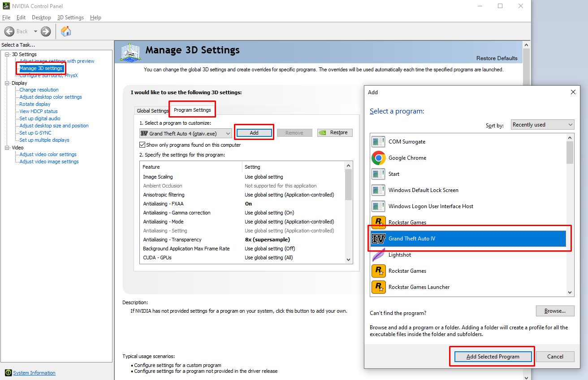Open the program to customize dropdown
This screenshot has height=380, width=588.
click(x=186, y=133)
